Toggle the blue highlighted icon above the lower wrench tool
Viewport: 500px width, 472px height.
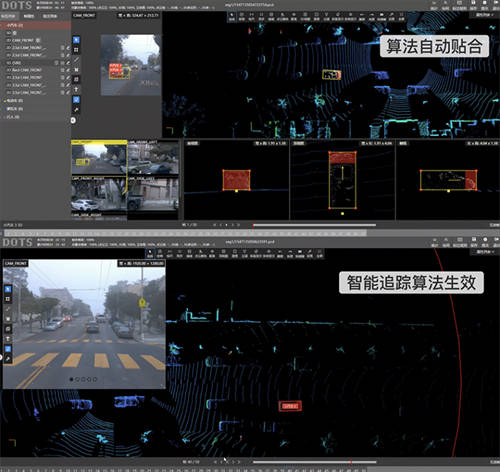[8, 349]
